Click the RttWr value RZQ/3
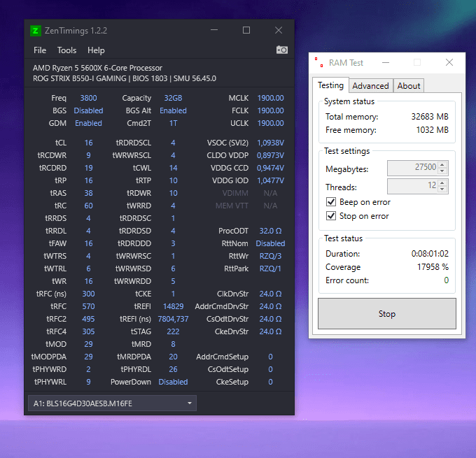Viewport: 476px width, 458px height. click(x=270, y=256)
